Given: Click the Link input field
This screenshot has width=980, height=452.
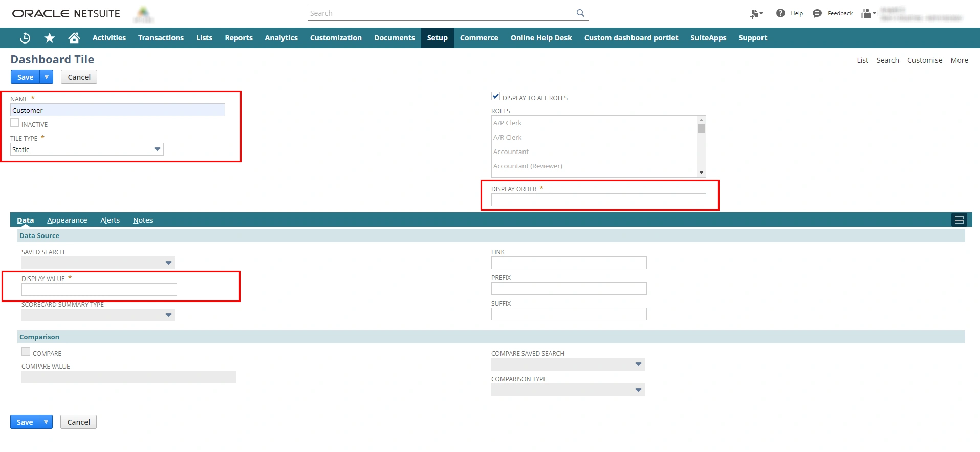Looking at the screenshot, I should (569, 263).
